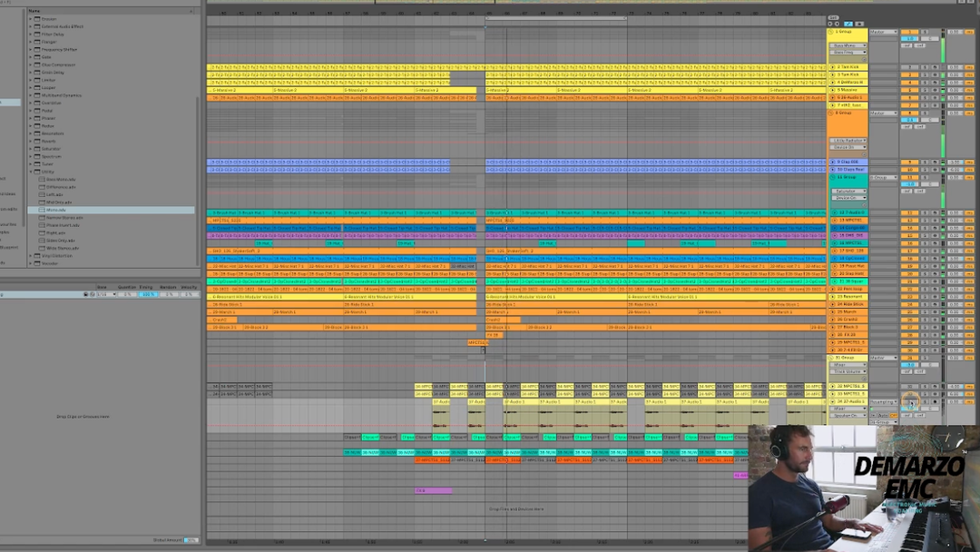This screenshot has height=552, width=980.
Task: Deactivate track 8 Group with its activator
Action: [x=907, y=113]
